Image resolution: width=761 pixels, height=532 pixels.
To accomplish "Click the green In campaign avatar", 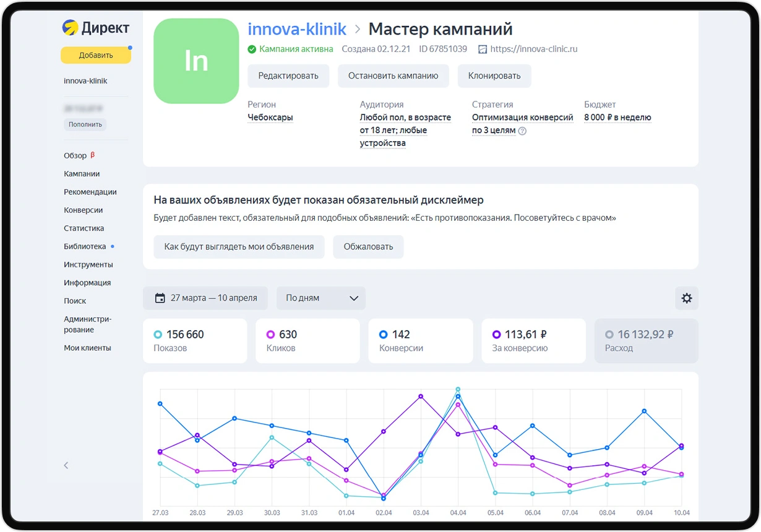I will tap(196, 61).
